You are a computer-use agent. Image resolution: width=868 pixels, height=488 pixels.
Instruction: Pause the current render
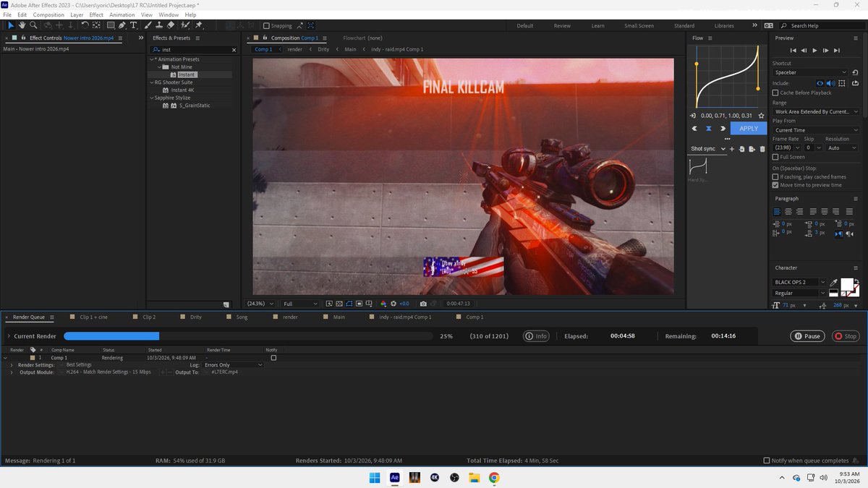coord(807,336)
